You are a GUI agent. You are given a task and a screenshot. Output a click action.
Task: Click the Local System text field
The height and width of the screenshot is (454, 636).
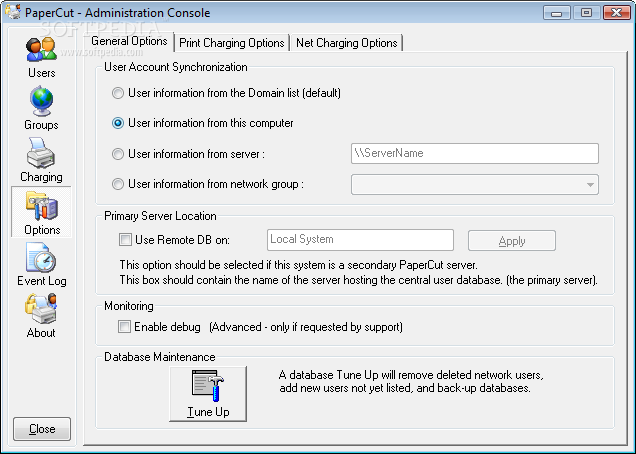(x=360, y=240)
